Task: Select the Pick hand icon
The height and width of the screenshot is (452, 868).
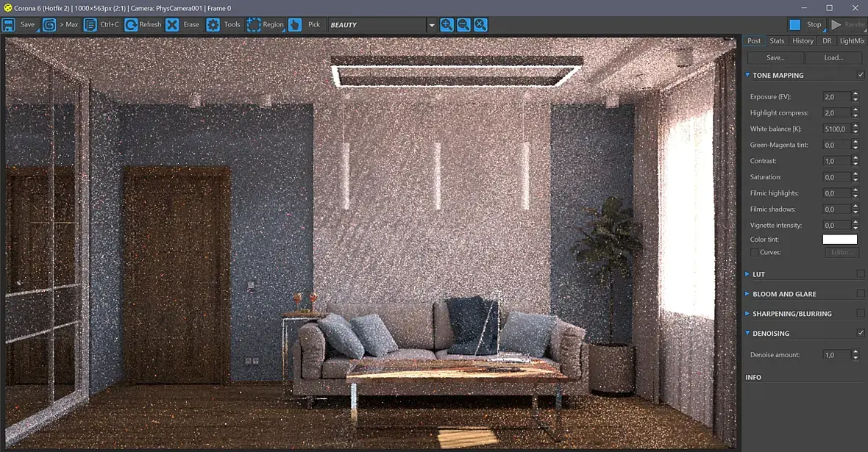Action: (295, 25)
